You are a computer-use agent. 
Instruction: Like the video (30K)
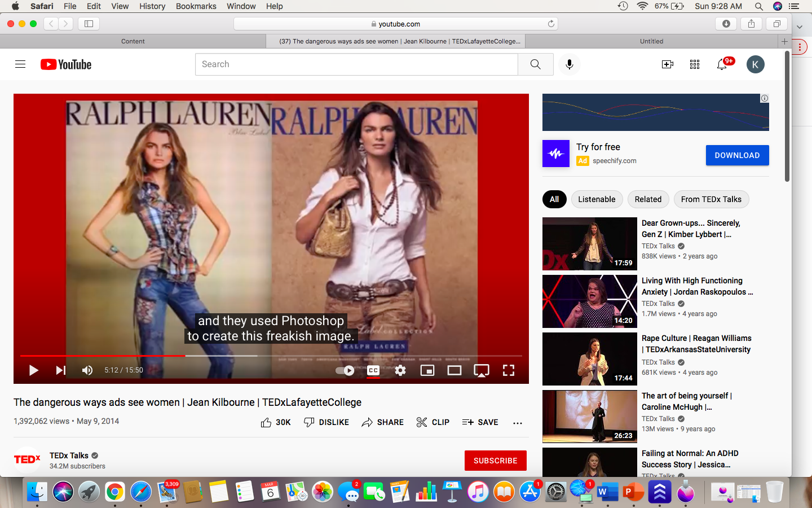pyautogui.click(x=276, y=422)
